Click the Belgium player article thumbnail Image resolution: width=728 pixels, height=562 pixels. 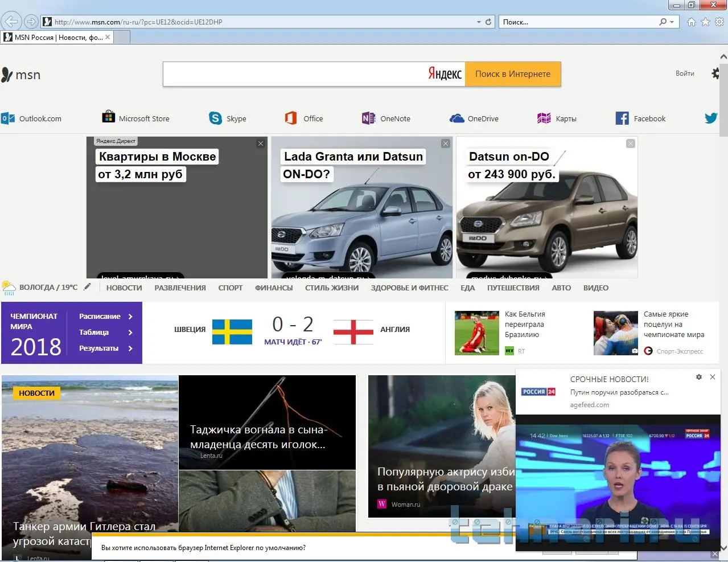point(477,333)
